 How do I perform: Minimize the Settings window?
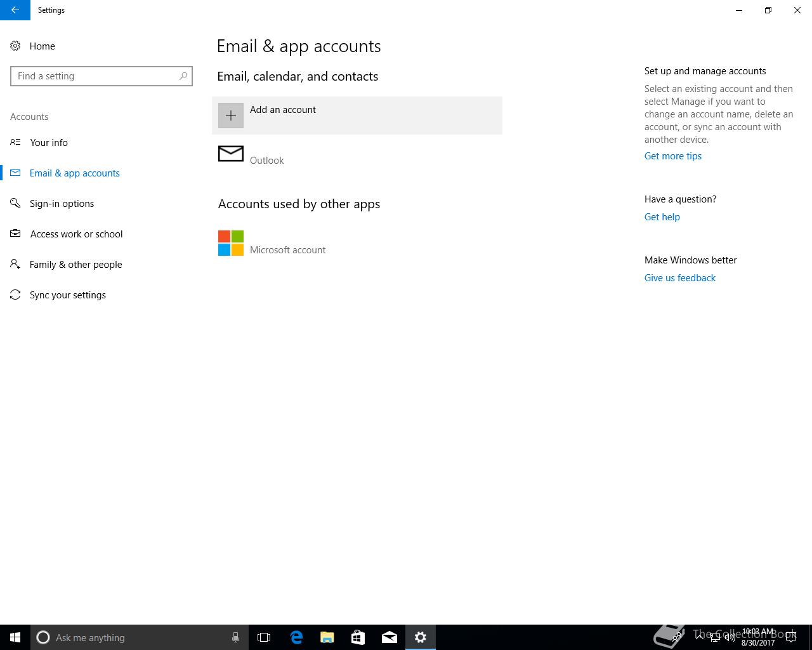(739, 10)
